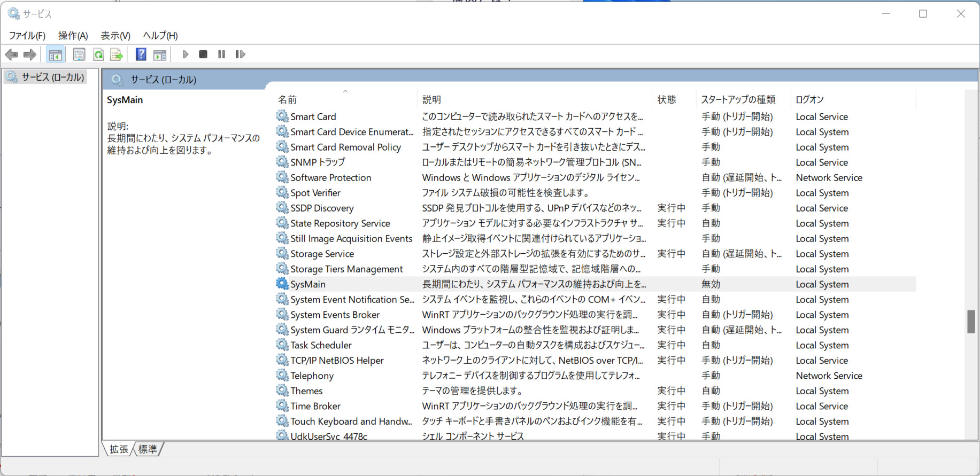The height and width of the screenshot is (476, 980).
Task: Toggle the console tree show/hide icon
Action: tap(55, 54)
